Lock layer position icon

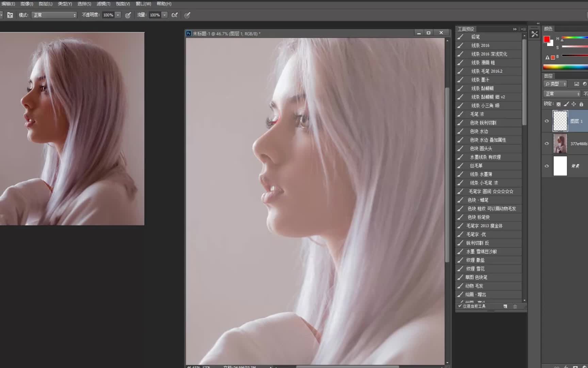(x=574, y=104)
